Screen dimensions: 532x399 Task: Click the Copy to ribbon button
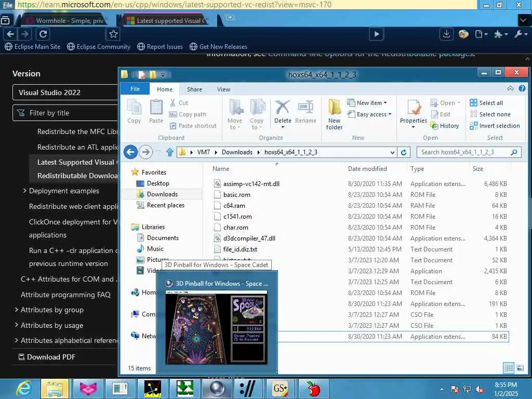257,114
